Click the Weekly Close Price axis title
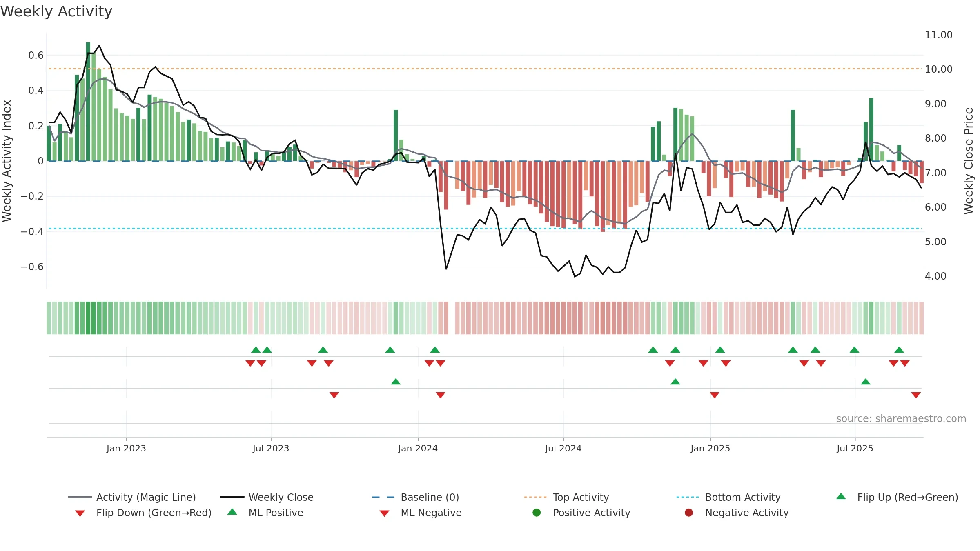This screenshot has height=551, width=980. click(x=969, y=161)
